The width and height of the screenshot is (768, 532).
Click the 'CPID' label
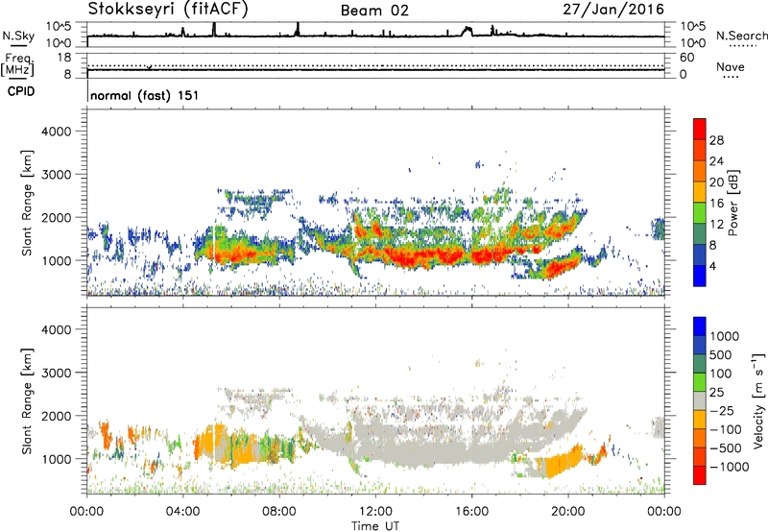pos(21,91)
